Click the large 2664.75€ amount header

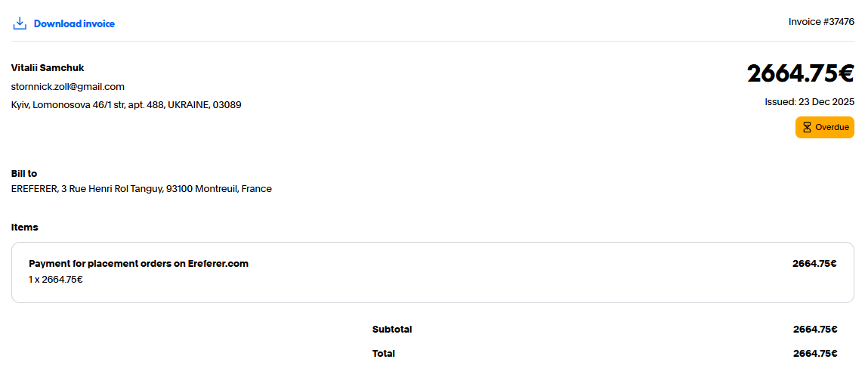coord(800,73)
